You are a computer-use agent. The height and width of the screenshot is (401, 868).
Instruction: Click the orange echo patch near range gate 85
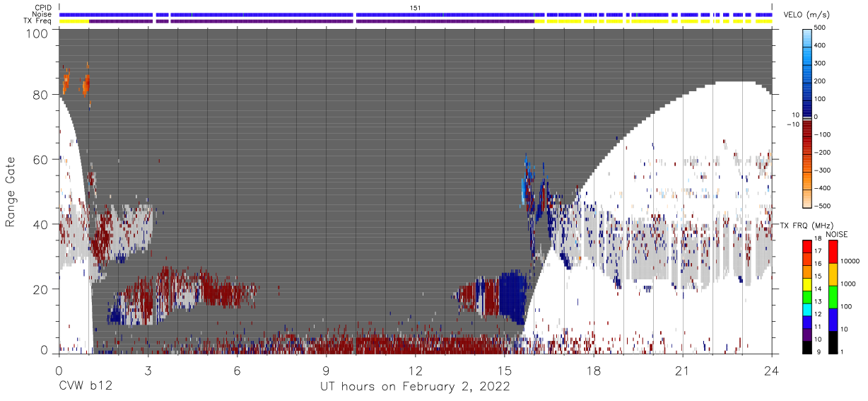coord(86,85)
